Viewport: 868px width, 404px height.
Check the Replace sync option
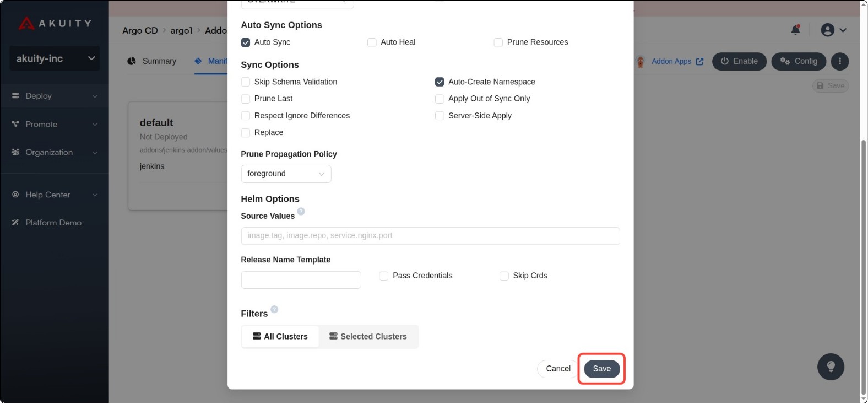click(x=246, y=133)
